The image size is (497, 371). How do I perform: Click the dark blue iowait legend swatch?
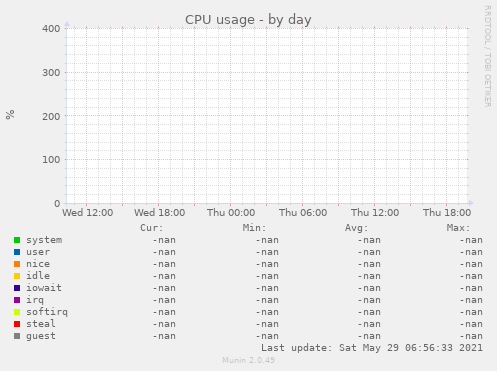pos(17,288)
